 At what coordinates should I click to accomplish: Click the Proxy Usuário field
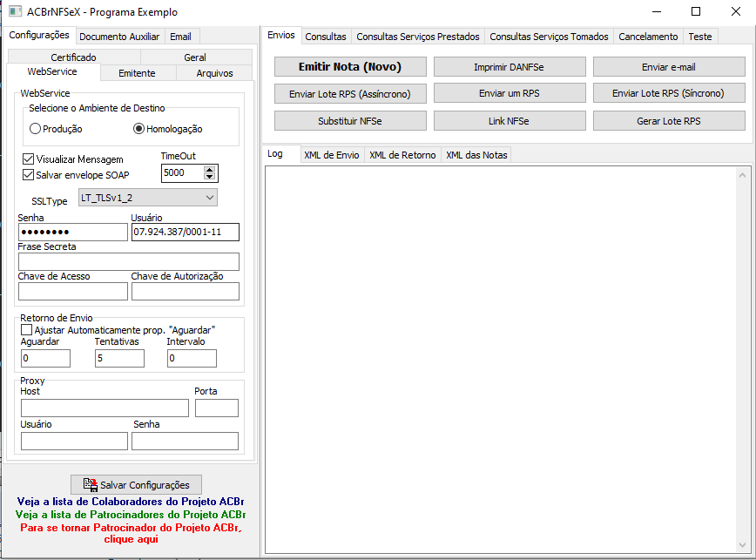[x=74, y=441]
